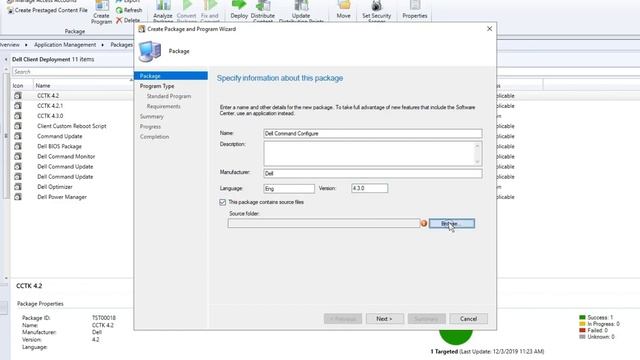Select the Completion wizard step
Viewport: 640px width, 360px height.
(154, 137)
